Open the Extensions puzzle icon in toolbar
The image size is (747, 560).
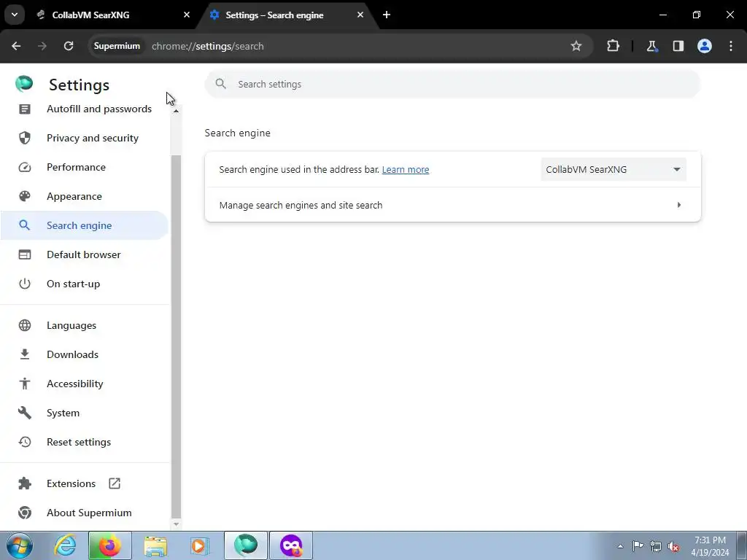[x=613, y=46]
